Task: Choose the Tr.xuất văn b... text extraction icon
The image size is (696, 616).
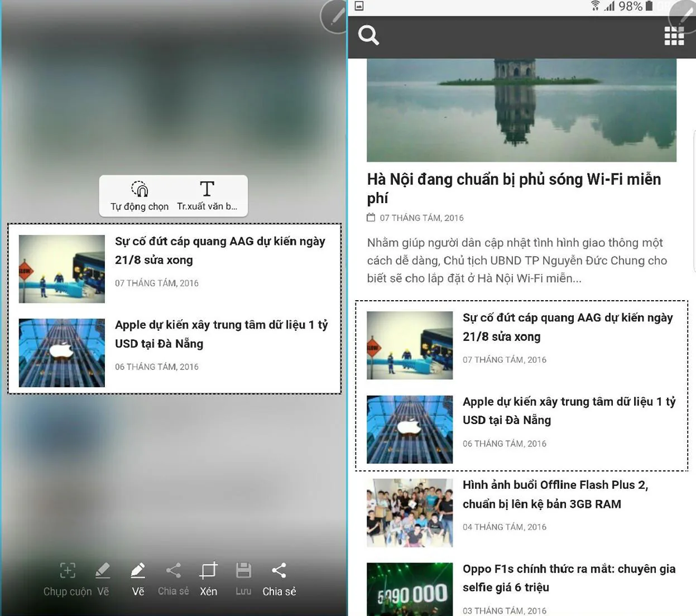Action: (x=207, y=189)
